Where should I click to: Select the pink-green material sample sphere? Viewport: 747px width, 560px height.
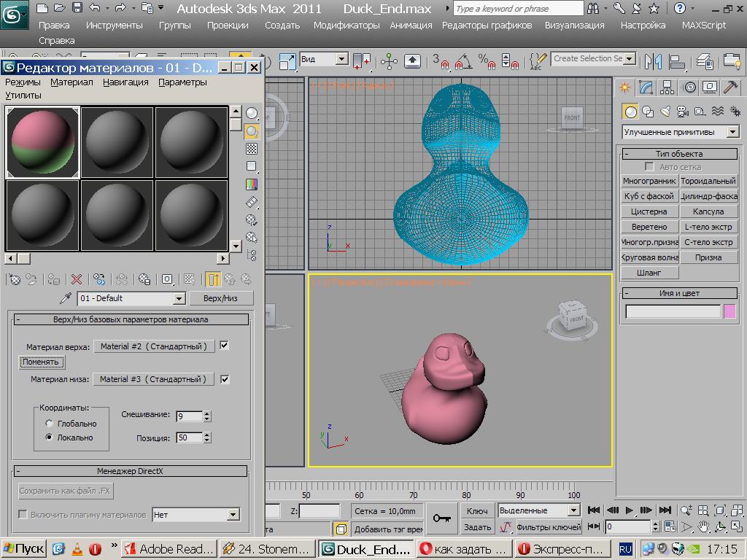click(43, 142)
